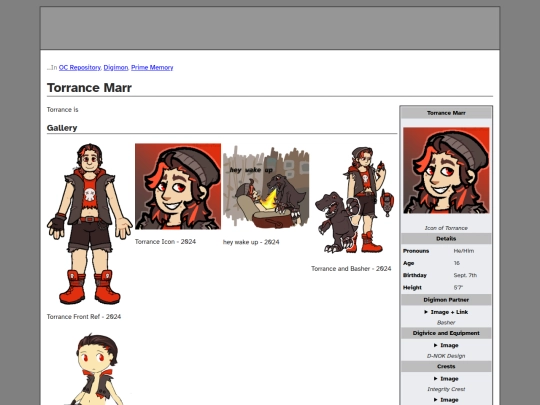Click the Details header in infobox
Screen dimensions: 540x405
tap(446, 239)
